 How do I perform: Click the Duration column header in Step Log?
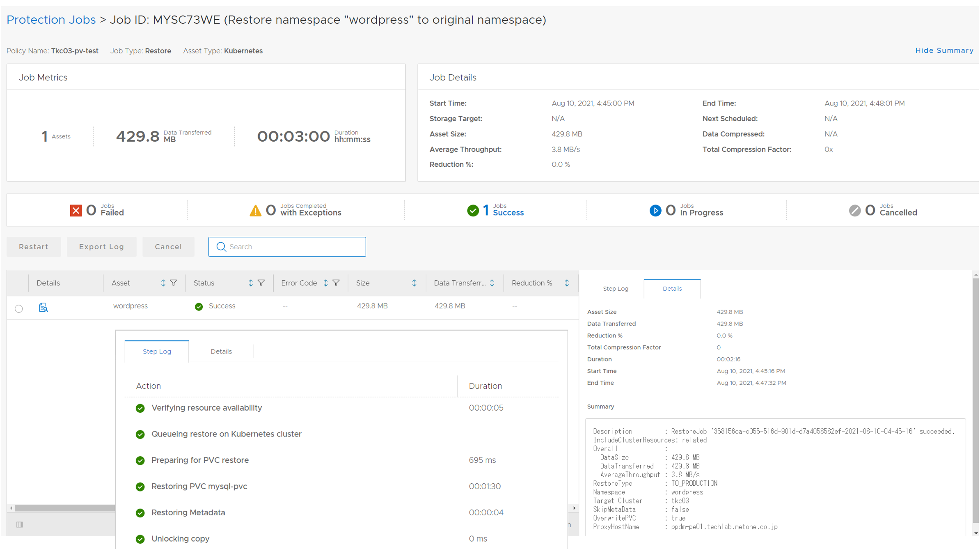(x=485, y=386)
